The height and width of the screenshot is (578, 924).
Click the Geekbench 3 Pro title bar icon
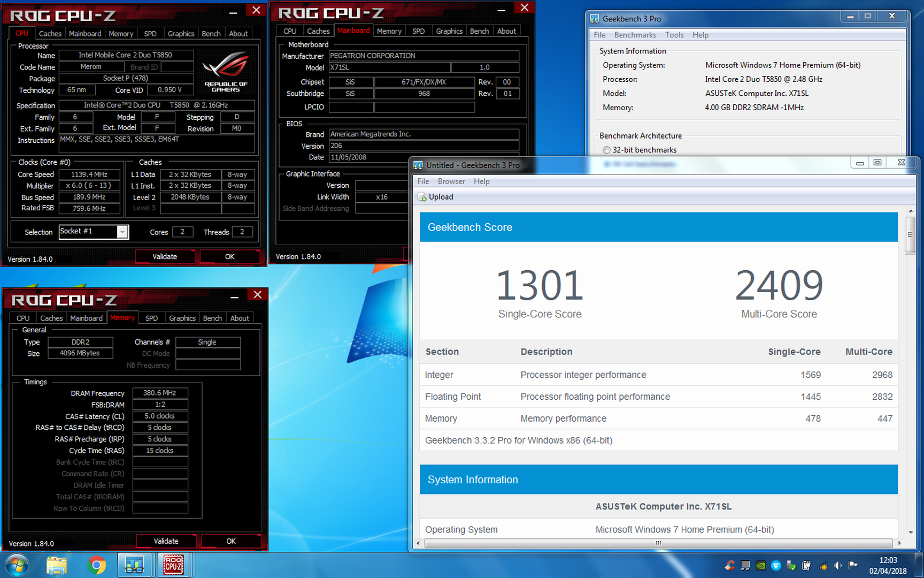pos(594,19)
